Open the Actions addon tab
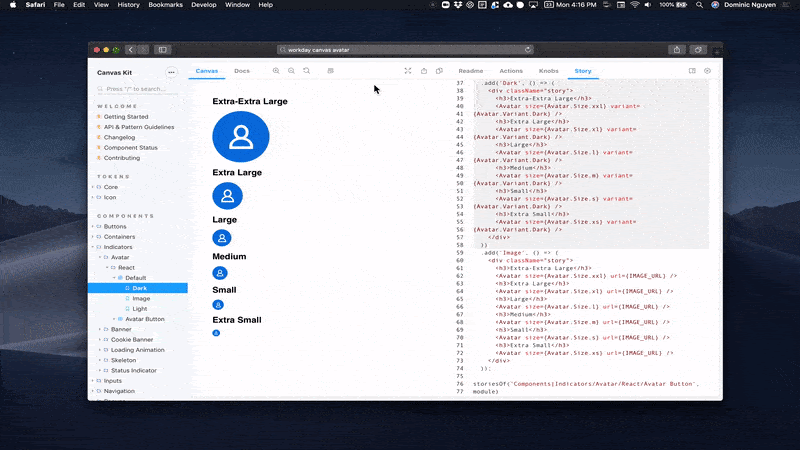This screenshot has height=450, width=800. [511, 71]
